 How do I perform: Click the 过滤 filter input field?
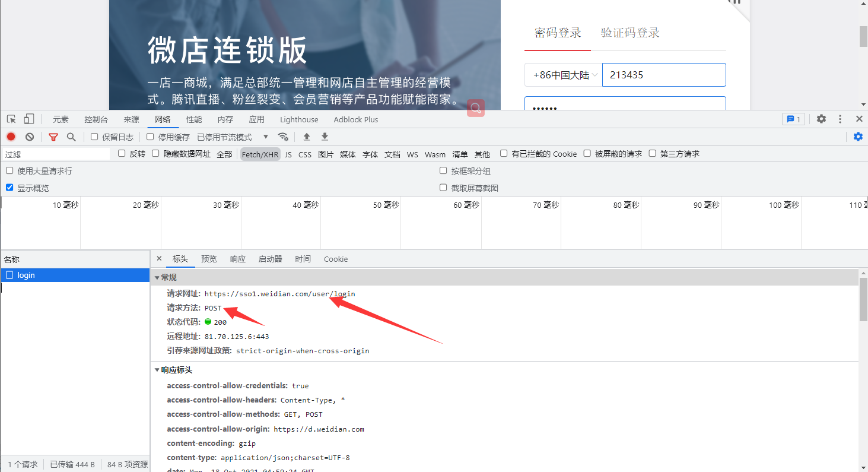click(x=56, y=154)
